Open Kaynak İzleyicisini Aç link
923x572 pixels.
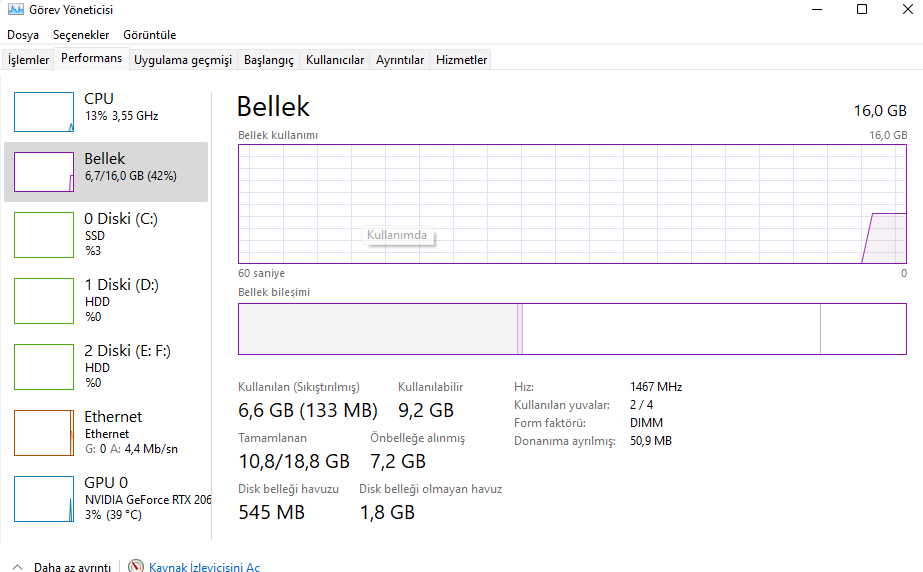click(204, 567)
